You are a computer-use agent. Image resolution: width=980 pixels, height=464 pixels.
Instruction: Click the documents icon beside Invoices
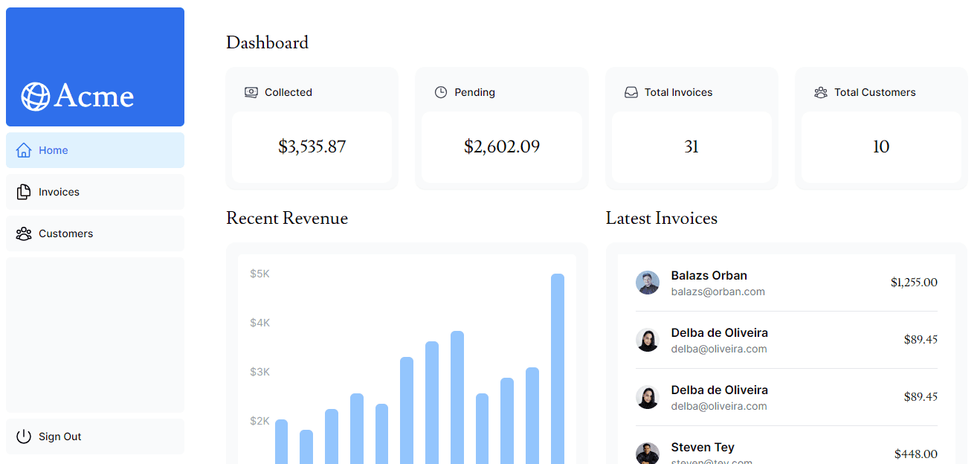[x=24, y=192]
